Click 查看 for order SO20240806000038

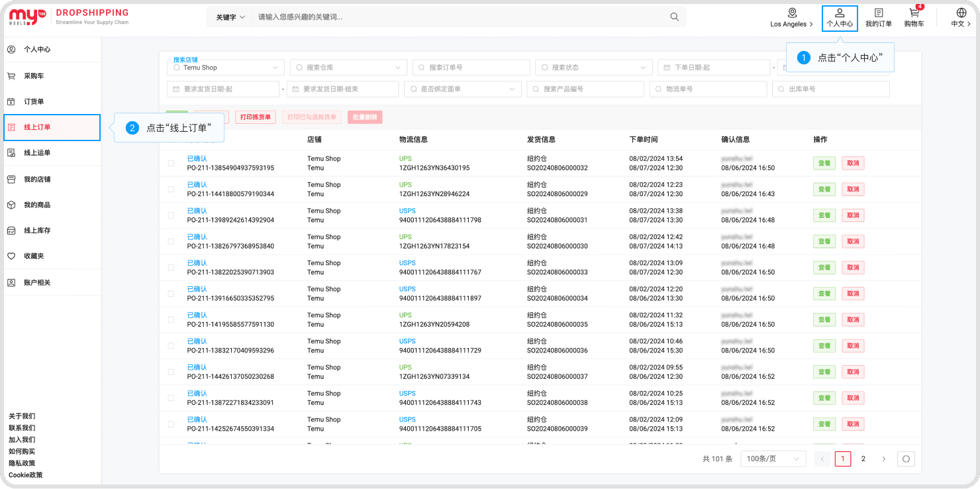824,398
